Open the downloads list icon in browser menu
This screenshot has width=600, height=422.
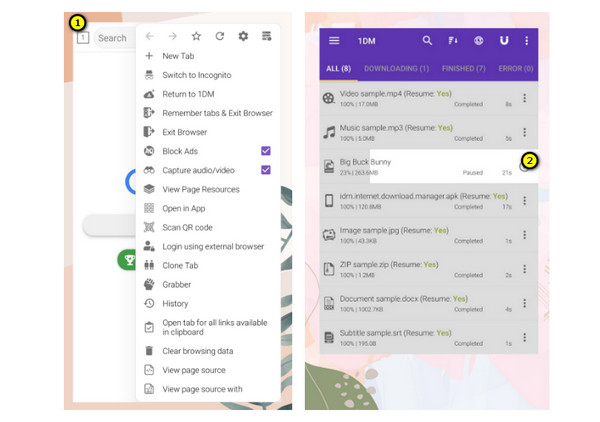(x=267, y=36)
